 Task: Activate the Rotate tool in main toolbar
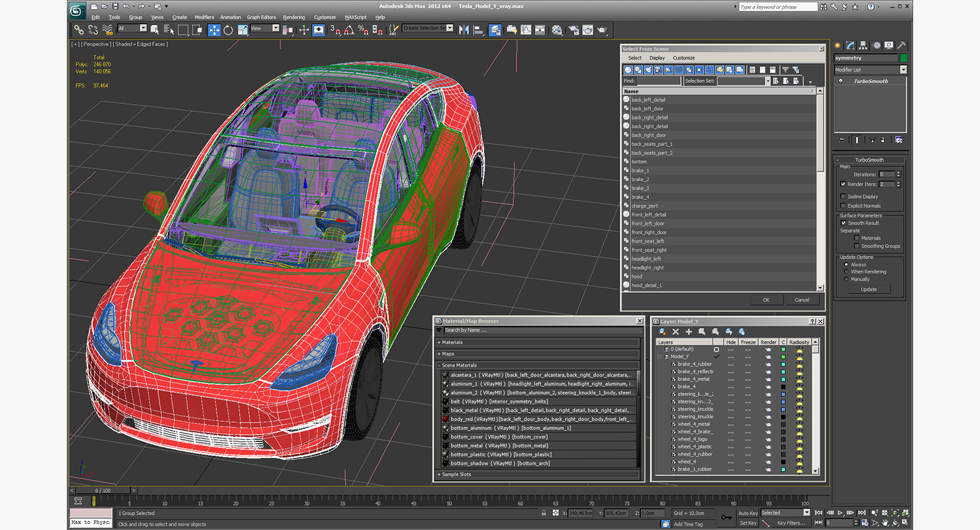[228, 30]
